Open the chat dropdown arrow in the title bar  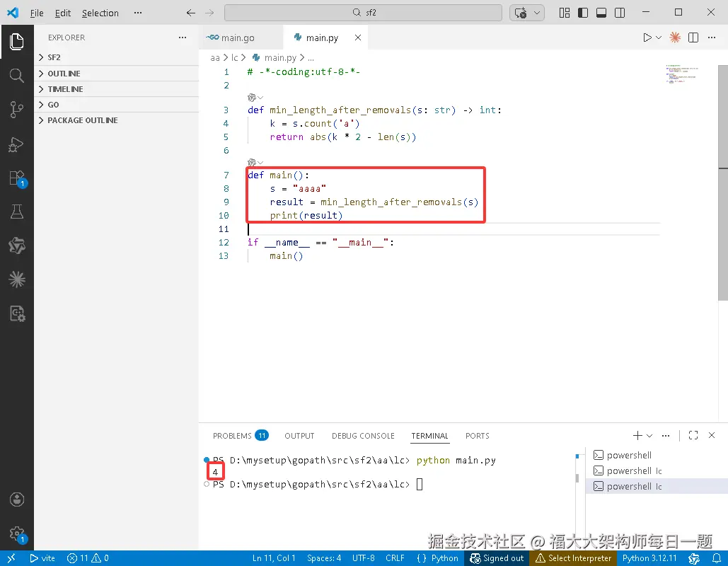click(537, 13)
